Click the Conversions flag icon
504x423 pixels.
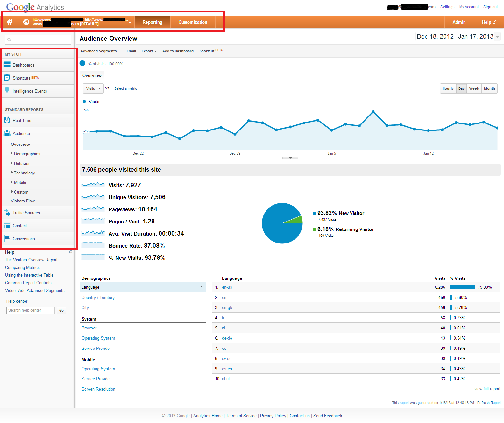pos(7,238)
